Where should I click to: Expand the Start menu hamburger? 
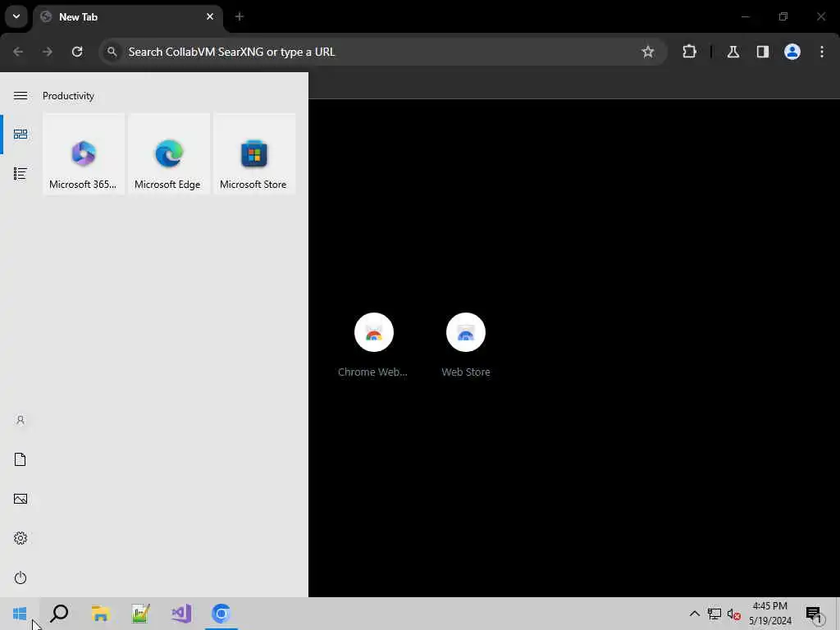[x=21, y=96]
